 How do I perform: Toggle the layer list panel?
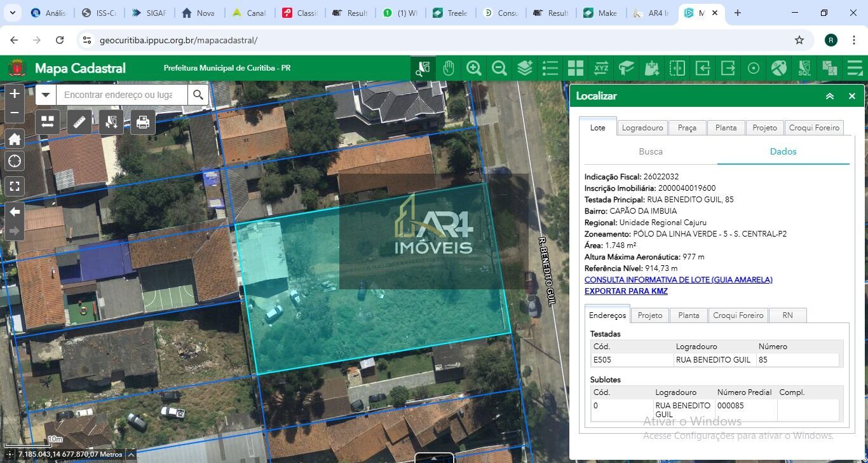(550, 68)
